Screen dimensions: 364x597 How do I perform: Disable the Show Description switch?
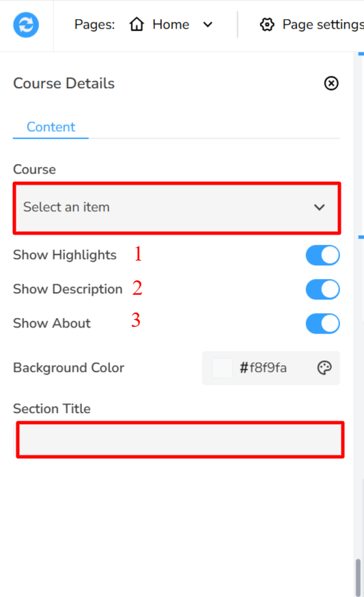click(322, 289)
